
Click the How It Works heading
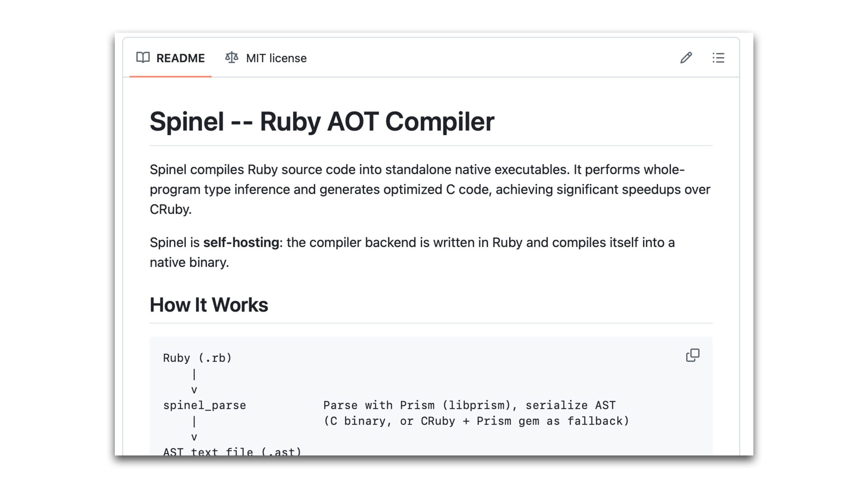tap(209, 305)
